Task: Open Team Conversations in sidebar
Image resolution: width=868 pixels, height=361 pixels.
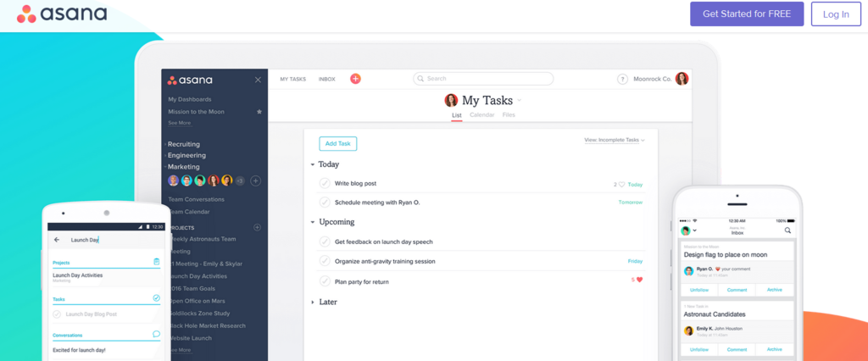Action: click(x=197, y=199)
